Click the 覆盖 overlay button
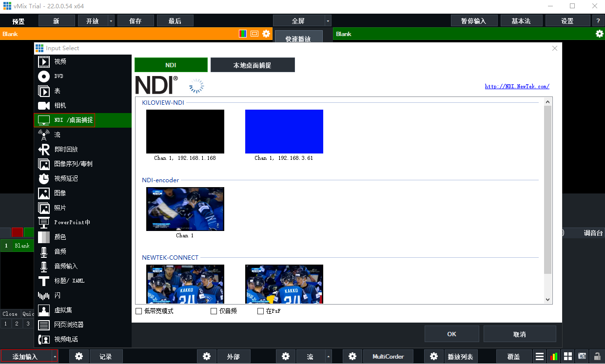 click(513, 356)
